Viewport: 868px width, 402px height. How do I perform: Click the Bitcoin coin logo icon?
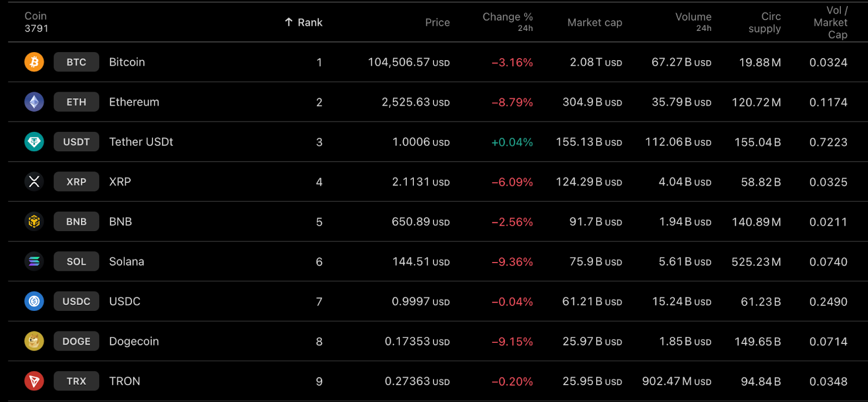[x=34, y=62]
